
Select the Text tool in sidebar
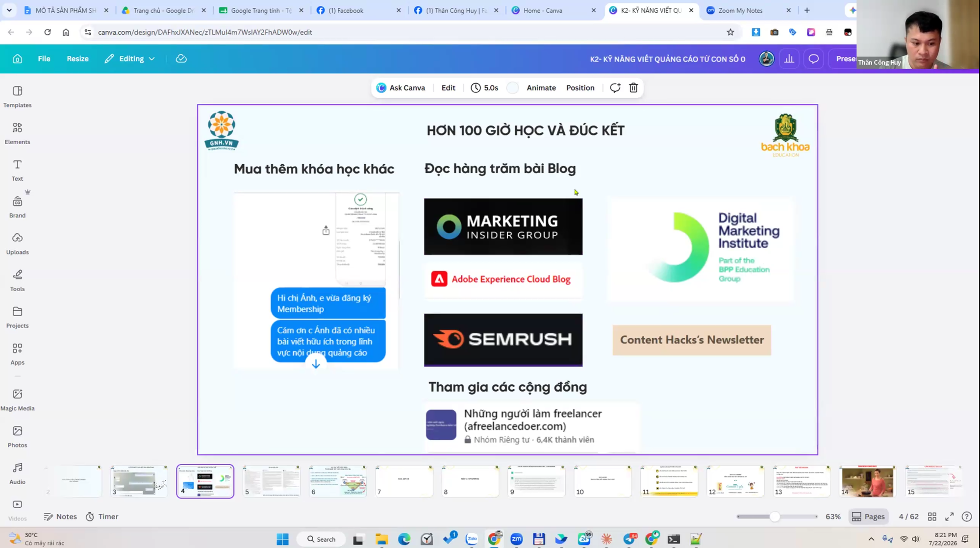pos(17,170)
